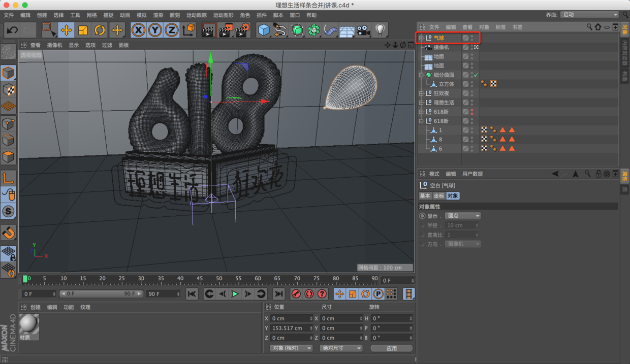The width and height of the screenshot is (630, 364).
Task: Expand the 狂欢夜 null object
Action: coord(421,93)
